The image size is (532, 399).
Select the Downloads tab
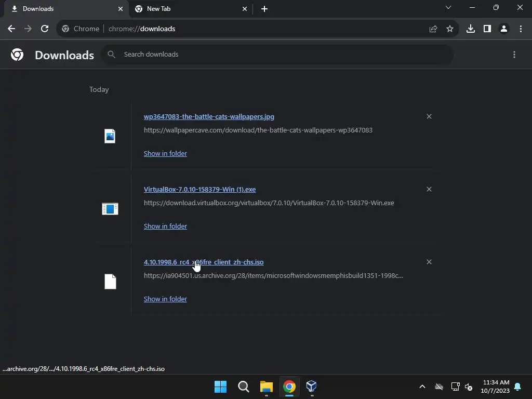(x=66, y=9)
